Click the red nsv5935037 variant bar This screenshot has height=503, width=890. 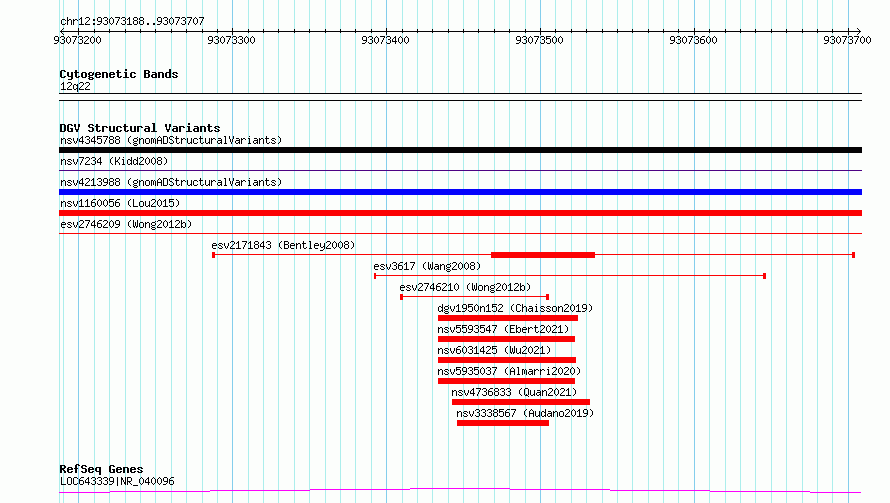click(506, 381)
